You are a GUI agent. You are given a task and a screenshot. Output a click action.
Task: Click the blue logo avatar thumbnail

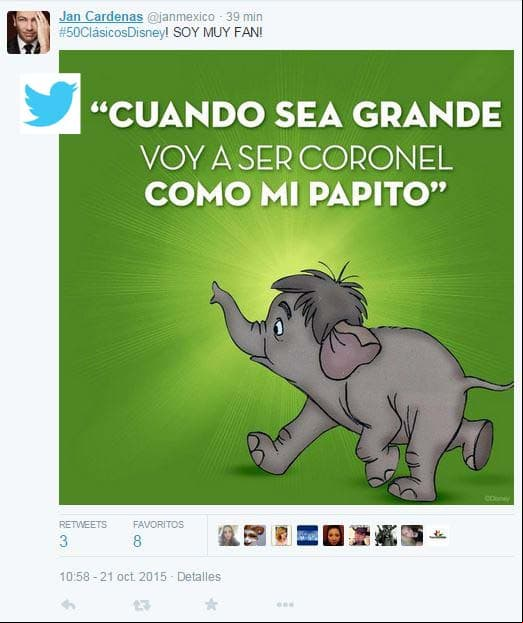point(308,535)
